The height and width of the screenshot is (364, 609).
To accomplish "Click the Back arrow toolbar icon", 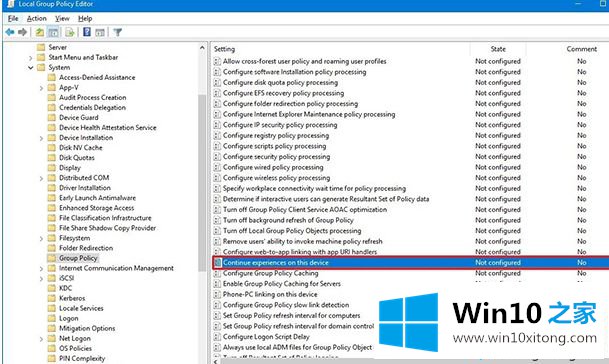I will tap(10, 32).
